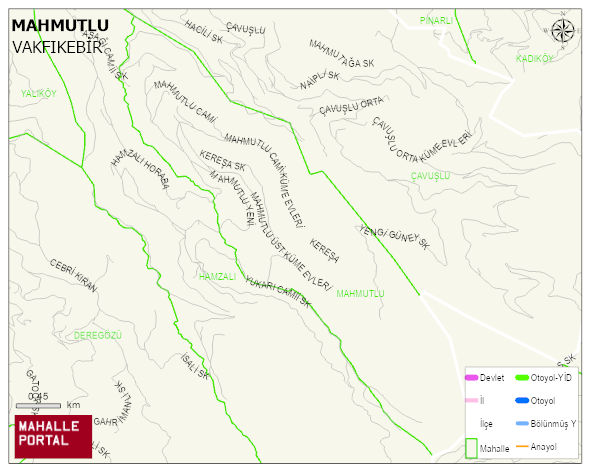Click the HACILI SK street label
The height and width of the screenshot is (472, 591).
click(204, 32)
